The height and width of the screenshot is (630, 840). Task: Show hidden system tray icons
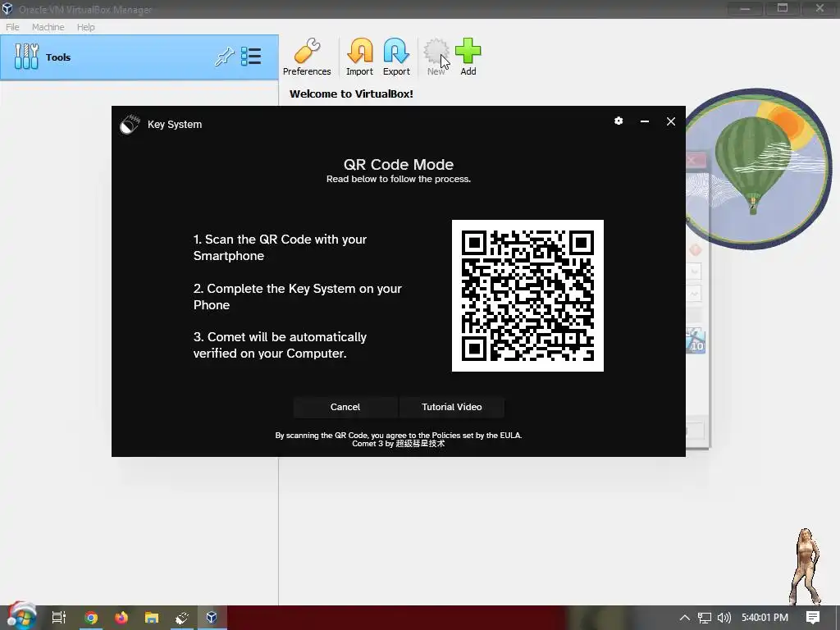pyautogui.click(x=685, y=618)
